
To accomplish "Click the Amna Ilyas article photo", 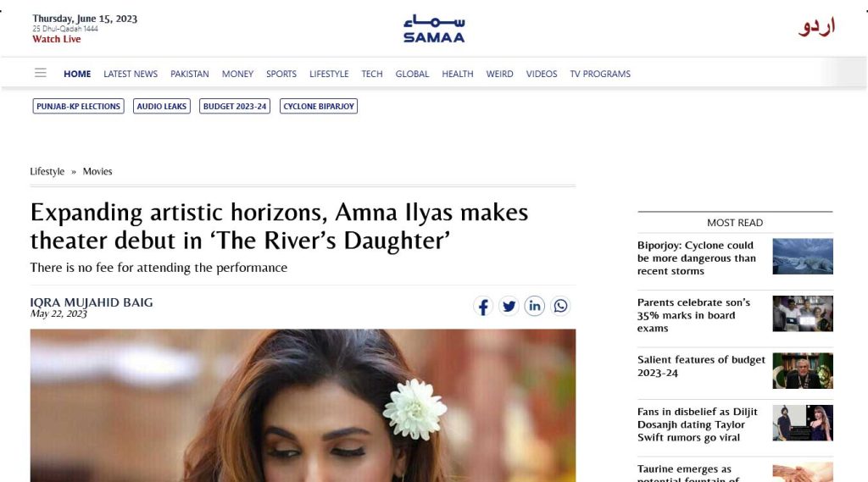I will (303, 406).
